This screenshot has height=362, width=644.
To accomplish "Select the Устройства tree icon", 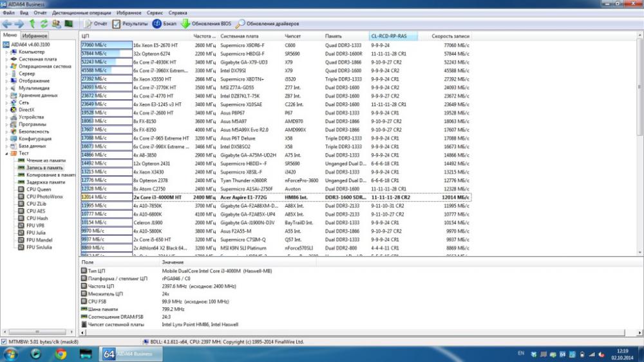I will [x=14, y=117].
